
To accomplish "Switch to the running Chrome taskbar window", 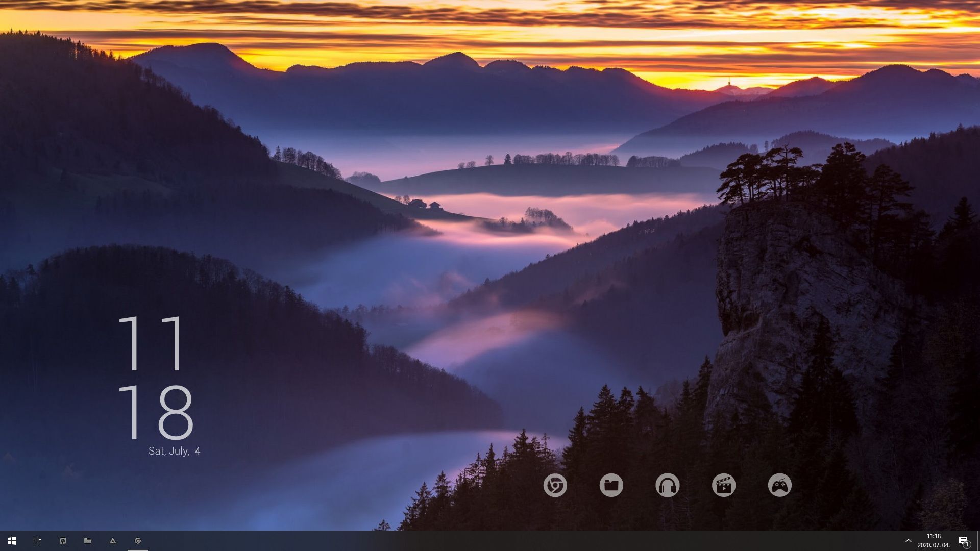I will click(138, 541).
